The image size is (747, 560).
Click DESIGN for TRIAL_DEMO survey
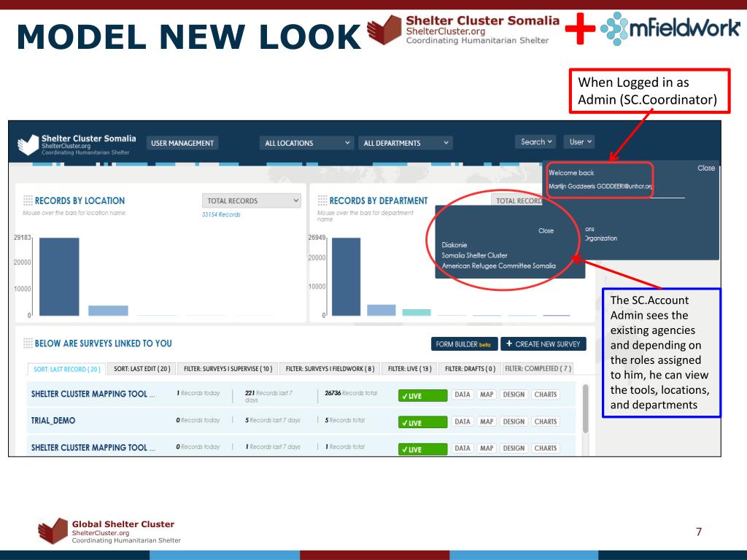[514, 422]
